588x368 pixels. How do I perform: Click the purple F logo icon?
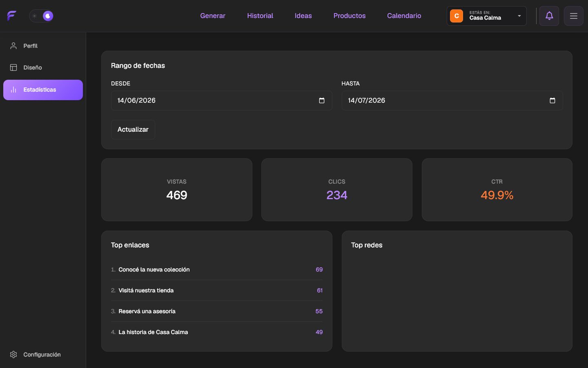(x=11, y=16)
